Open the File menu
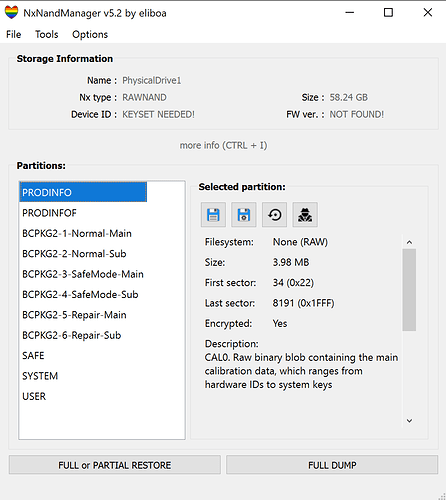446x500 pixels. (14, 34)
